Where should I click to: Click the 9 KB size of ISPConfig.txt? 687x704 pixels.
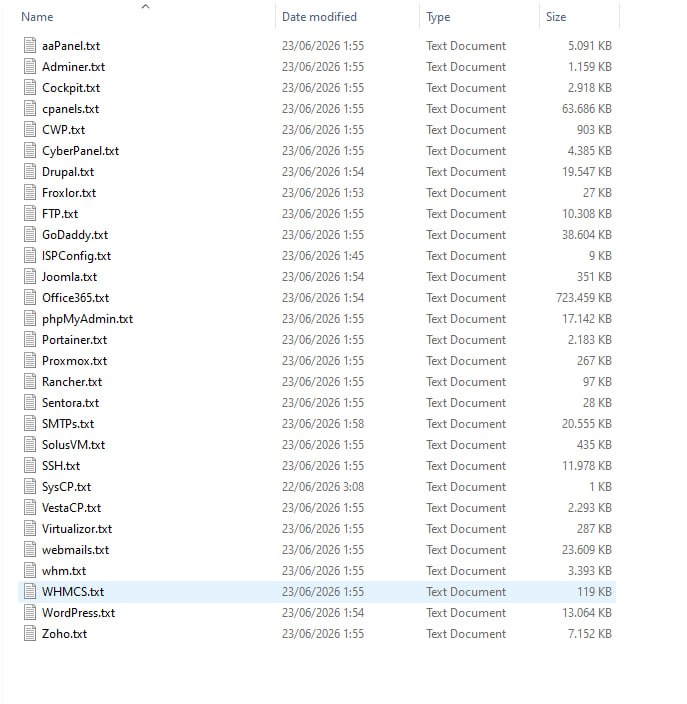(x=600, y=255)
